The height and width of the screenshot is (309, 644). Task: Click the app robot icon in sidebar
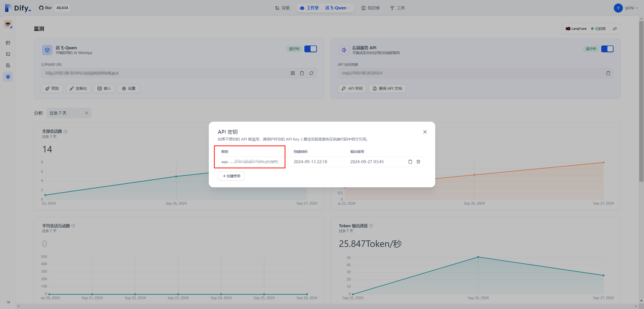[x=8, y=24]
